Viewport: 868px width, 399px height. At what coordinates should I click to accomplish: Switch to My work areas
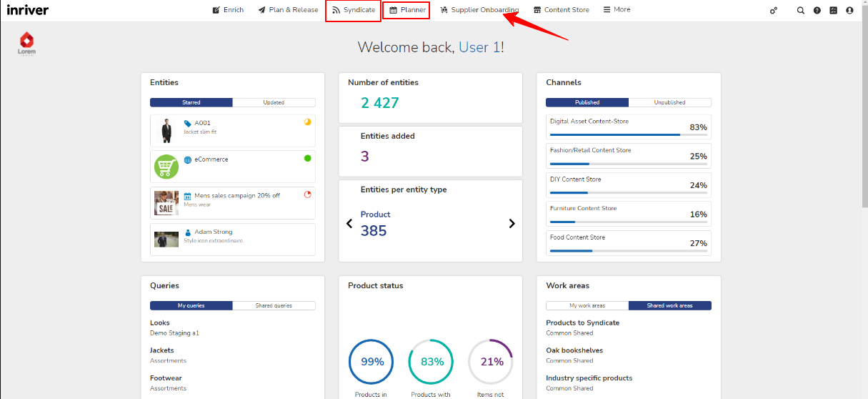click(587, 305)
